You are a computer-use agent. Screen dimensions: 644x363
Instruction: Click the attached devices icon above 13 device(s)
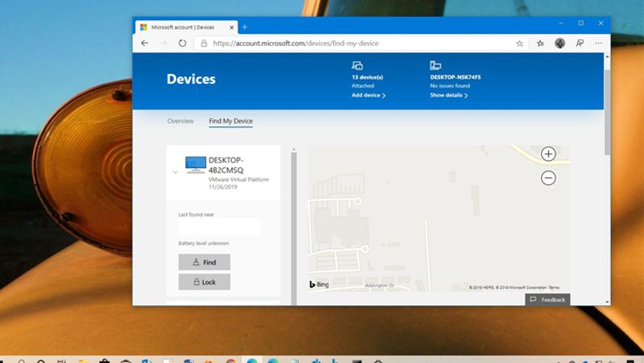[357, 65]
